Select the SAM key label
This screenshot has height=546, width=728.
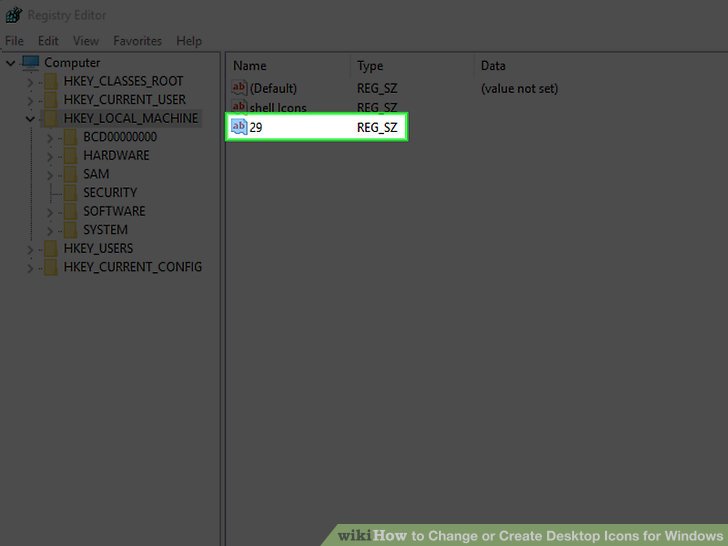tap(96, 174)
